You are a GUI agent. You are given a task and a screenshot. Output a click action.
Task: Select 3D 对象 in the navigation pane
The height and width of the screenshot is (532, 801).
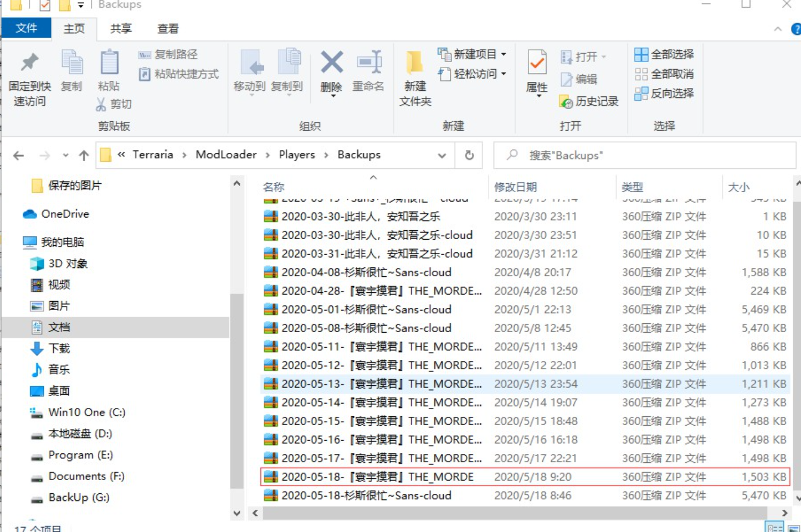tap(59, 264)
